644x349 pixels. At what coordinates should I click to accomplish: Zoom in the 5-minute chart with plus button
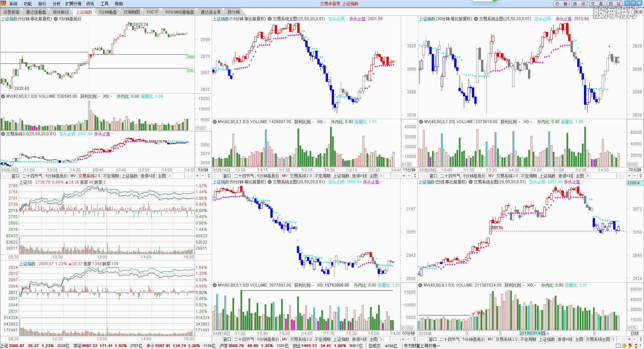click(x=198, y=176)
